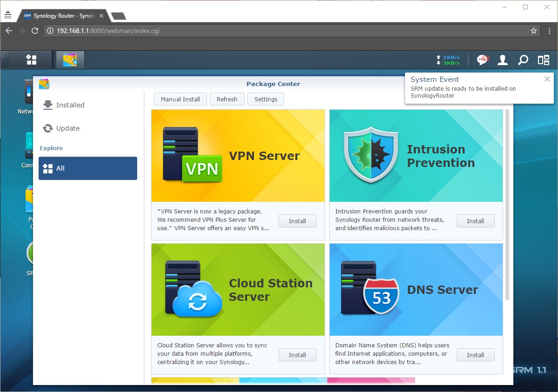Open the pilot view widgets icon
This screenshot has width=558, height=392.
coord(544,60)
